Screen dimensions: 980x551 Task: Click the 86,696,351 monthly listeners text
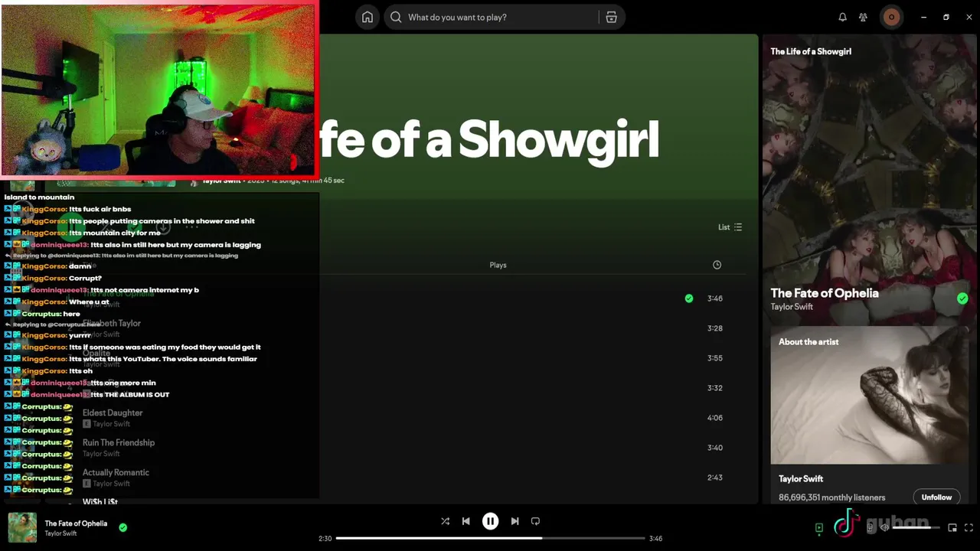point(831,497)
